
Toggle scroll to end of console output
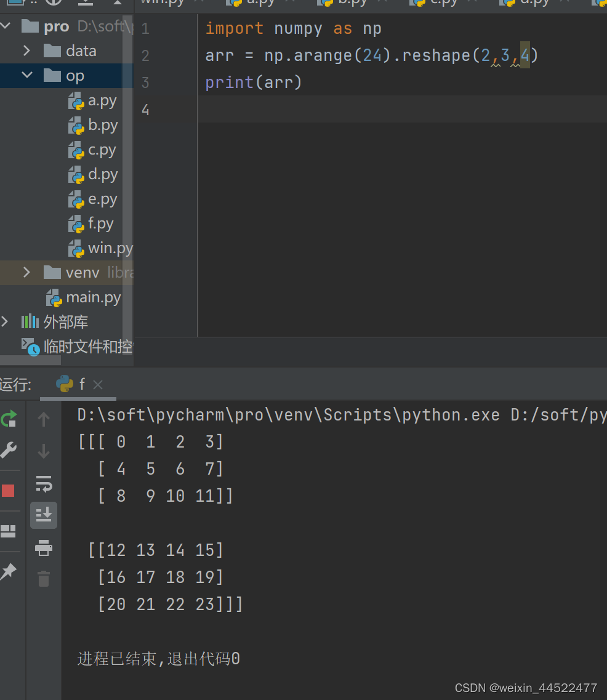(44, 515)
